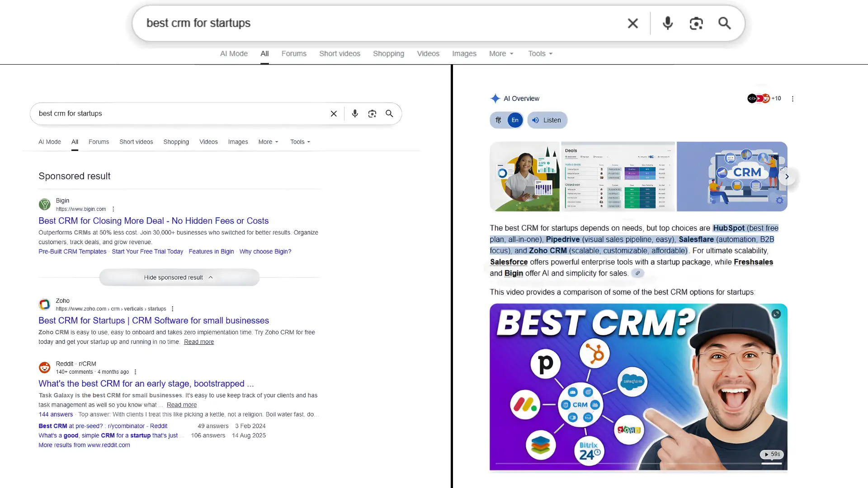Open Google Lens camera search

tap(696, 23)
